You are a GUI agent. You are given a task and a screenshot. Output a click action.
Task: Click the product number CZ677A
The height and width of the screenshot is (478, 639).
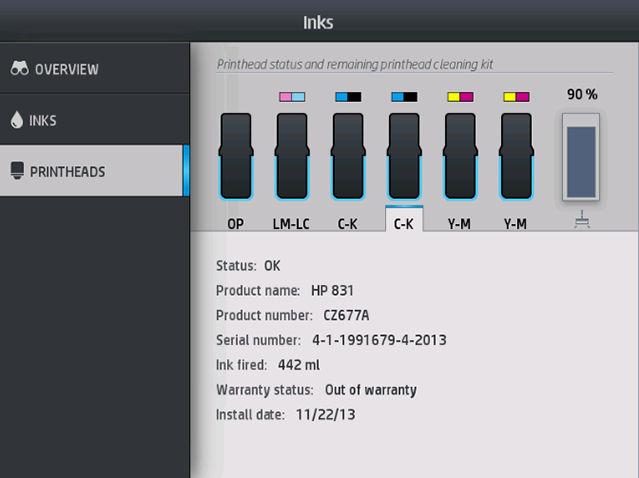click(x=346, y=315)
